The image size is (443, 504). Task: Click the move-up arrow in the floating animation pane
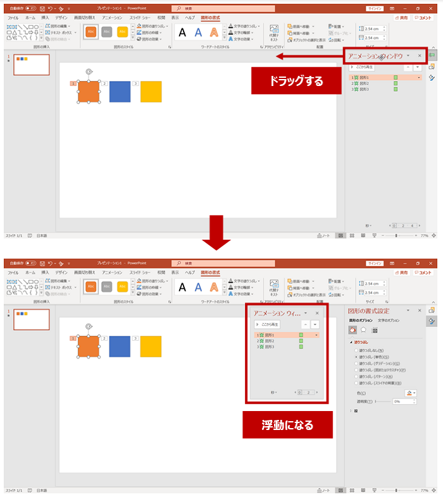[x=304, y=323]
